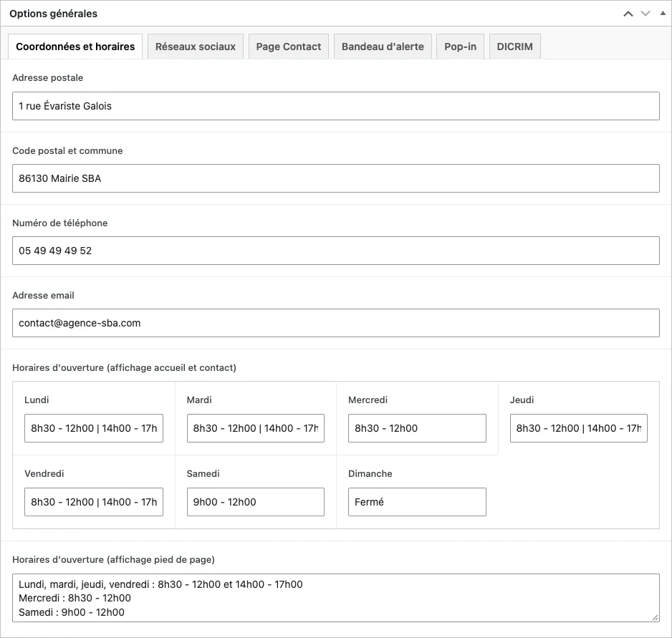Image resolution: width=672 pixels, height=638 pixels.
Task: Click the Code postal et commune field
Action: click(336, 178)
